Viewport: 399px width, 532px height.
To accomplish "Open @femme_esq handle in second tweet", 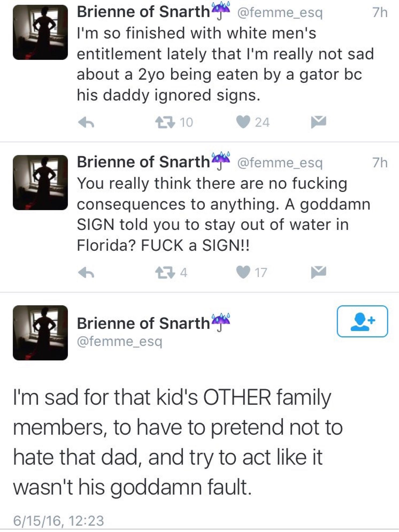I will tap(280, 163).
